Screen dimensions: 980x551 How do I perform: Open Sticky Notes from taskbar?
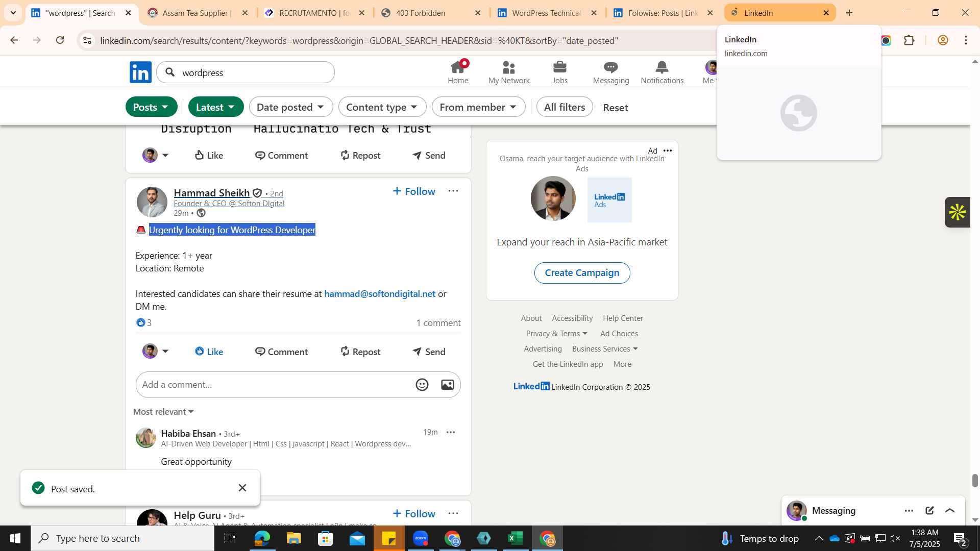[x=389, y=538]
